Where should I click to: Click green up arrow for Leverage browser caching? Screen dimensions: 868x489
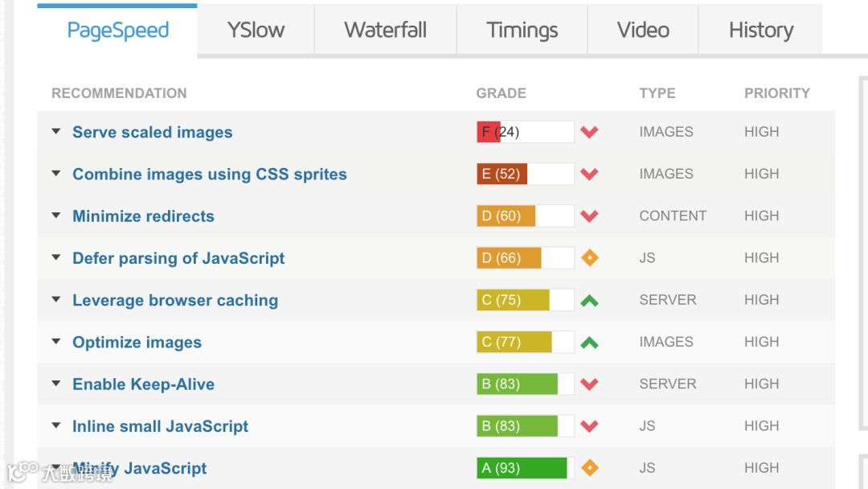tap(589, 301)
